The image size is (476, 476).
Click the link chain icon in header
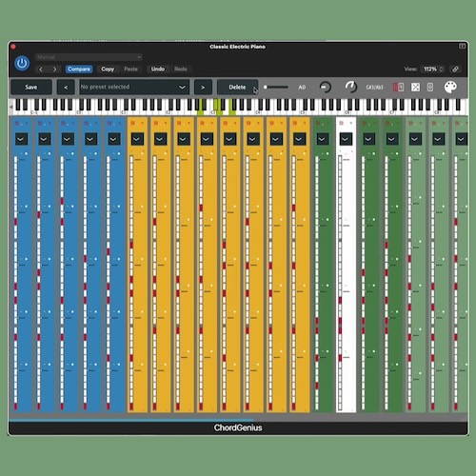(x=455, y=69)
